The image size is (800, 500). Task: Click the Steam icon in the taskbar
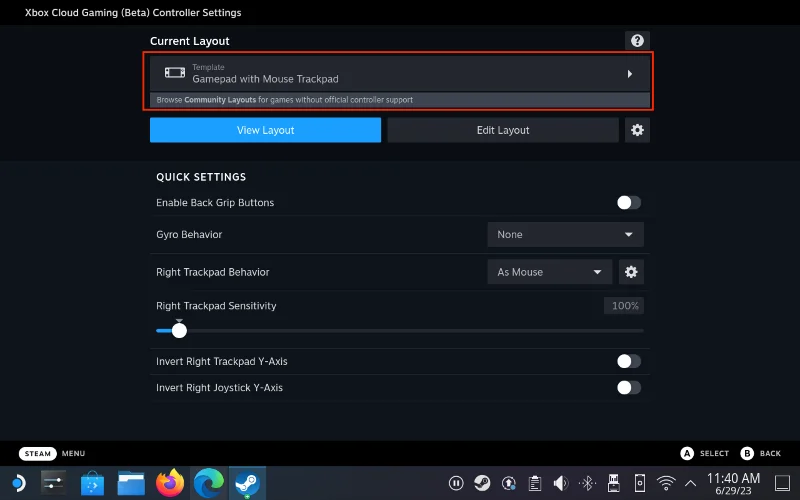tap(247, 483)
